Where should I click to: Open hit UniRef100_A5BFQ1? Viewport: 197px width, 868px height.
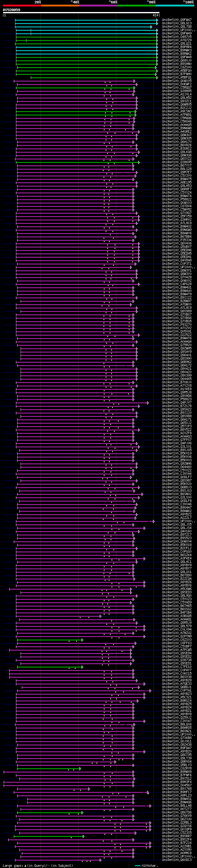tap(177, 78)
